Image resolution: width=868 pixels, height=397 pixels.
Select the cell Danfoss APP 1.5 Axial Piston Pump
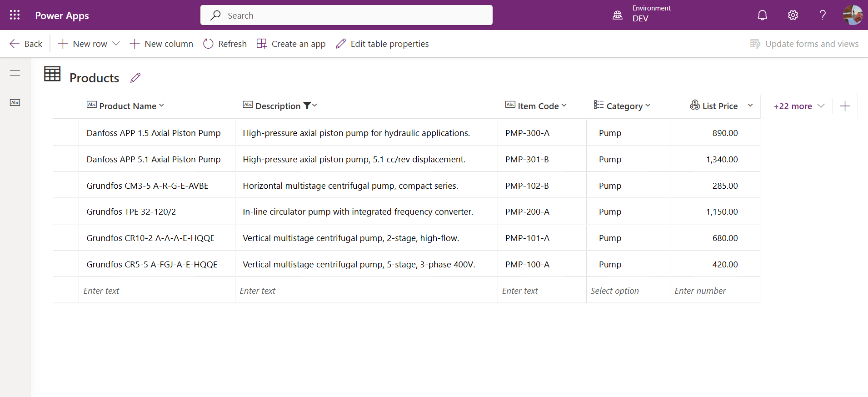point(157,133)
